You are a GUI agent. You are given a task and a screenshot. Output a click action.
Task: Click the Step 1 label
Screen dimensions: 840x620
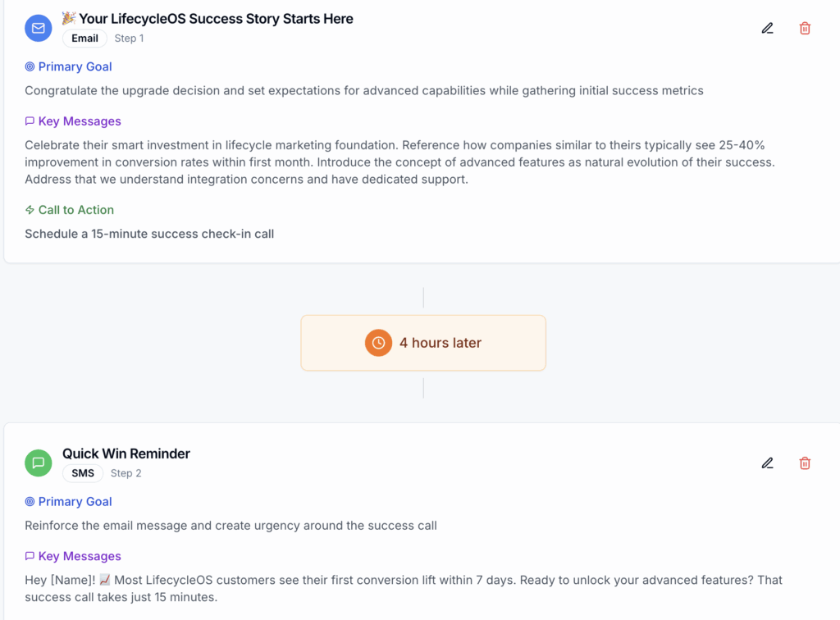[x=129, y=39]
